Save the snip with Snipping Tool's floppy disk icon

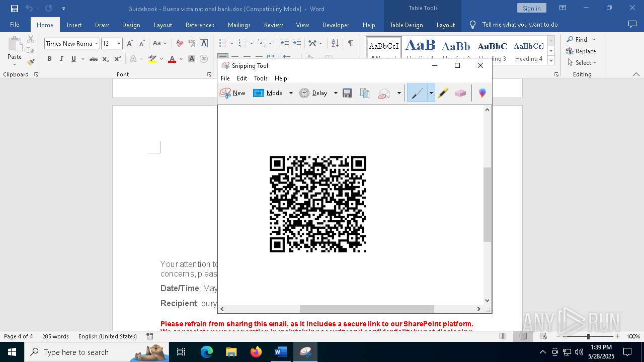coord(347,93)
